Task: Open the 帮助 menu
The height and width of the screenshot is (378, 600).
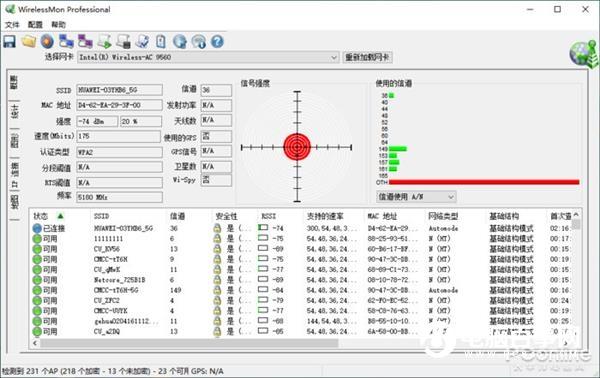Action: click(x=59, y=24)
